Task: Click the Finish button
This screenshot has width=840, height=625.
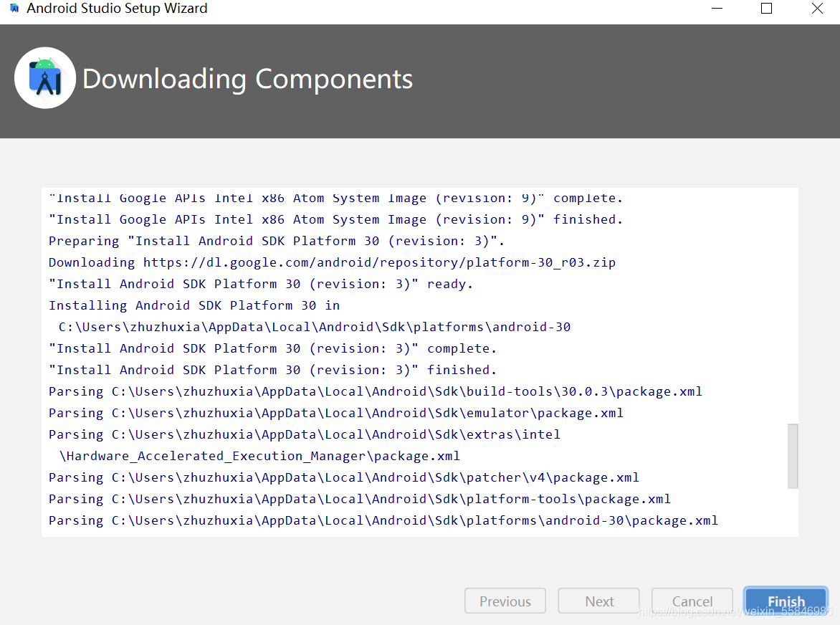Action: pyautogui.click(x=786, y=601)
